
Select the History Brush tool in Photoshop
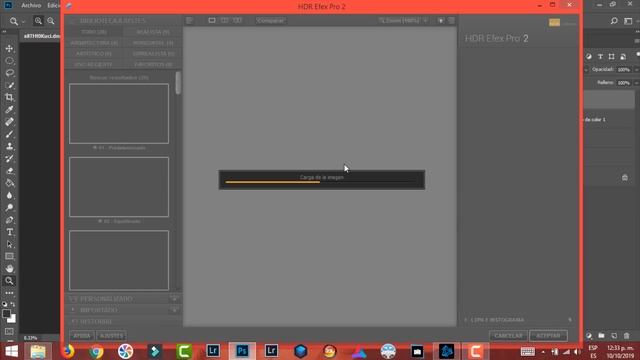[x=9, y=159]
